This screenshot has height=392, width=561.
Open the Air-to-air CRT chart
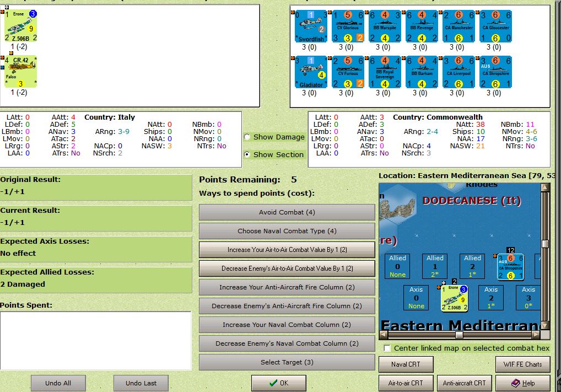point(406,383)
